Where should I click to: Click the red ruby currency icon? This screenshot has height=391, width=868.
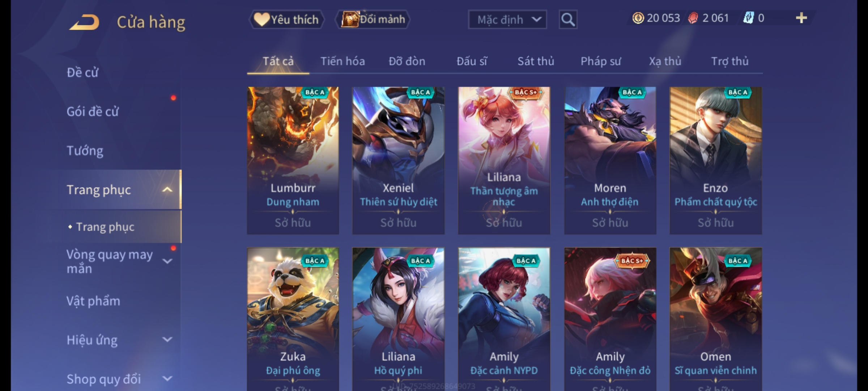point(693,18)
